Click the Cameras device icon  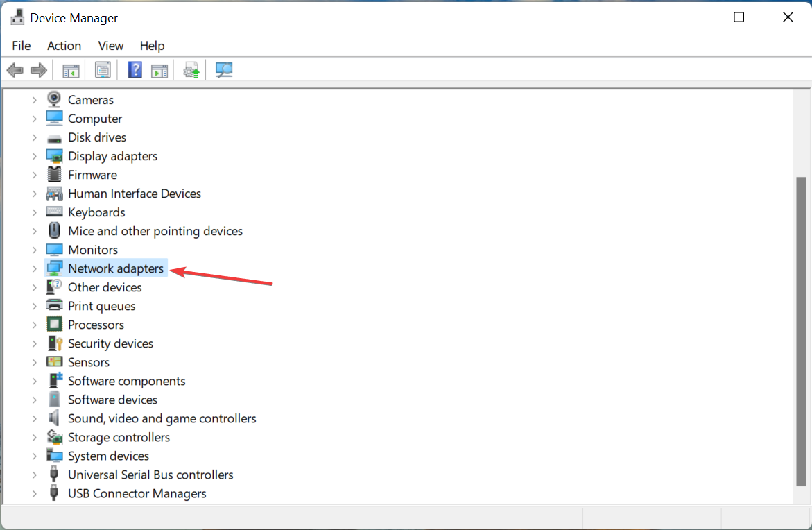[x=54, y=99]
